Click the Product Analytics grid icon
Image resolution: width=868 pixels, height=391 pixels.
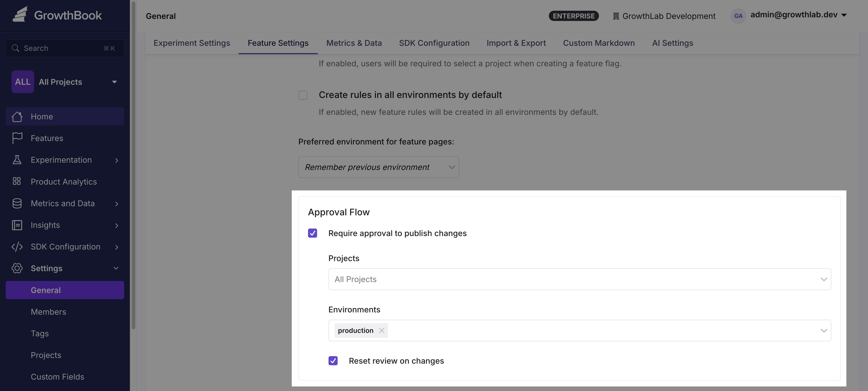(17, 181)
